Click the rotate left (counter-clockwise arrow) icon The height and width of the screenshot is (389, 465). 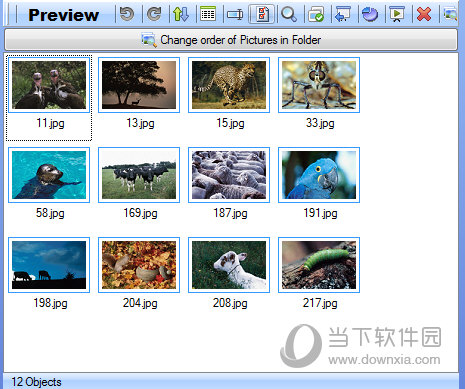click(x=127, y=15)
